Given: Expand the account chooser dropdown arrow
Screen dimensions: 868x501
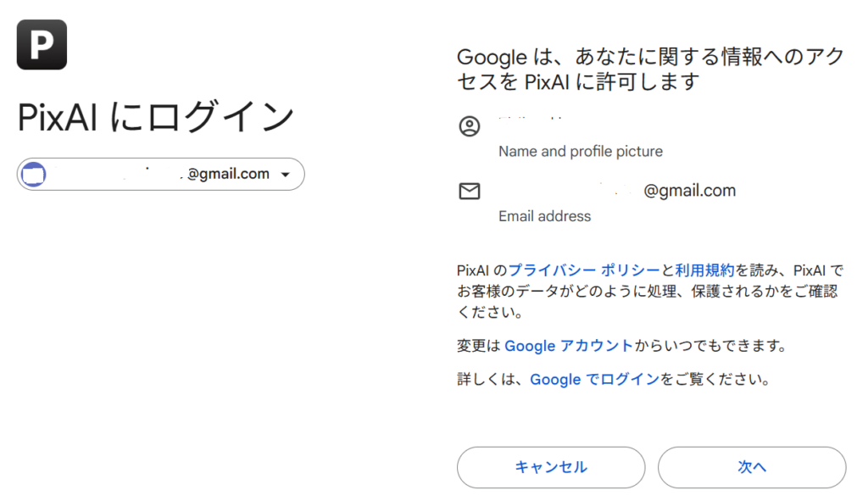Looking at the screenshot, I should [285, 175].
